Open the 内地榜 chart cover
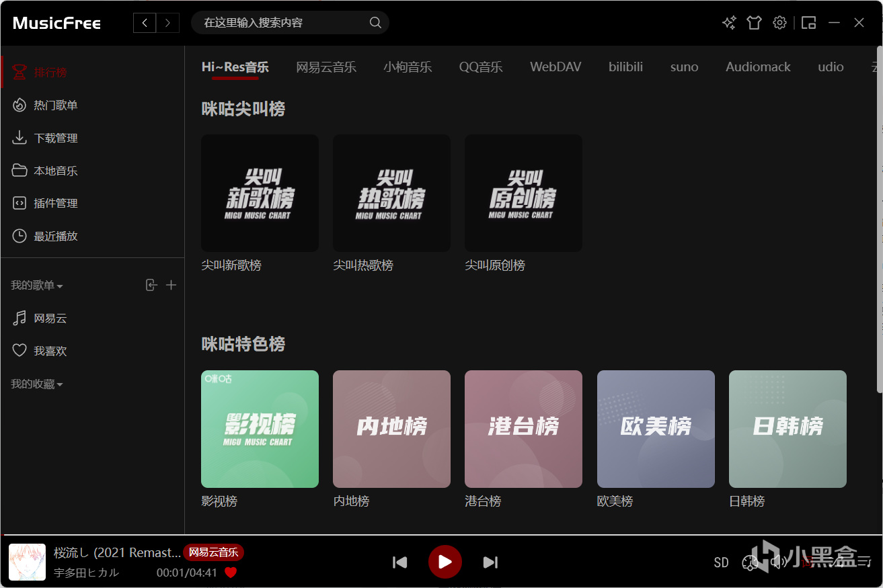 click(x=391, y=429)
